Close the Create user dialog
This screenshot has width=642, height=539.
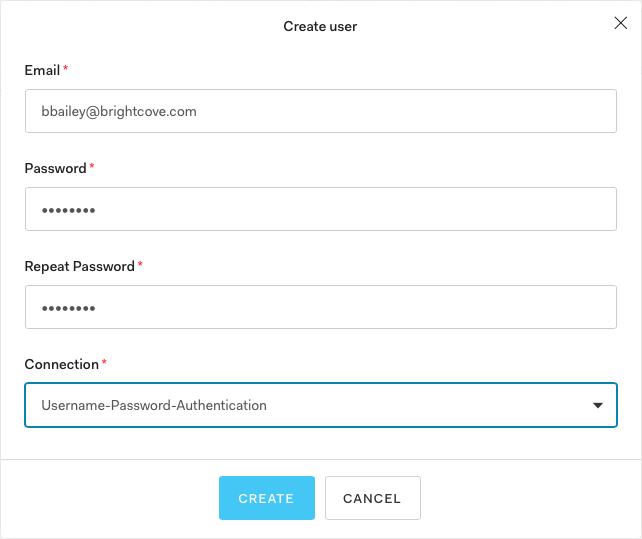[x=620, y=24]
